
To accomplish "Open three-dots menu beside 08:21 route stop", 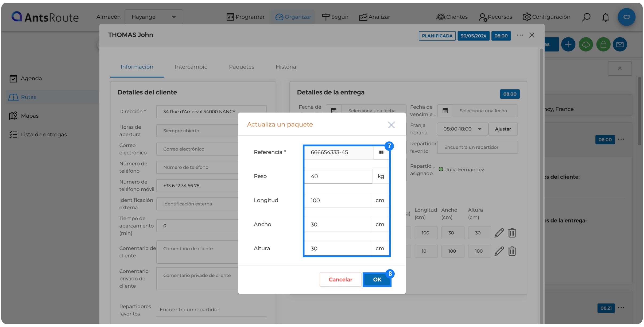I will [621, 308].
